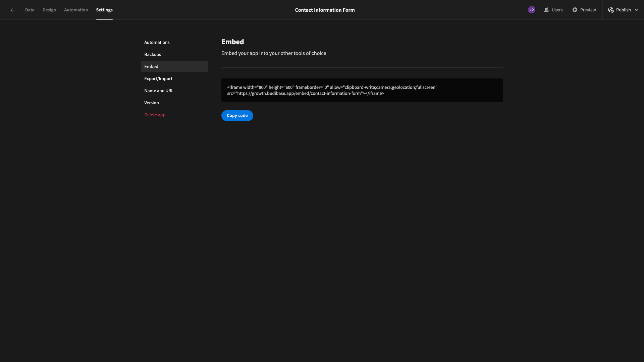Click the Preview play icon
The width and height of the screenshot is (644, 362).
pyautogui.click(x=575, y=10)
